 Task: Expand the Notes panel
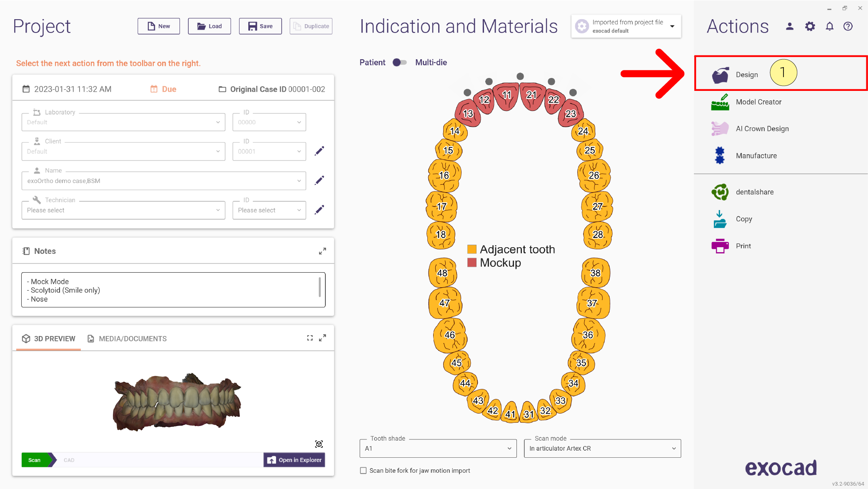pyautogui.click(x=322, y=251)
